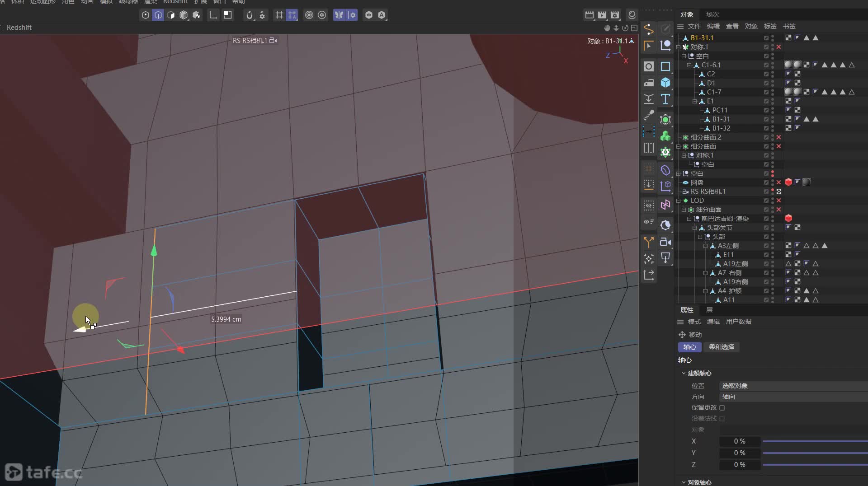This screenshot has height=486, width=868.
Task: Toggle the highlighted locked workplane icon
Action: (292, 15)
